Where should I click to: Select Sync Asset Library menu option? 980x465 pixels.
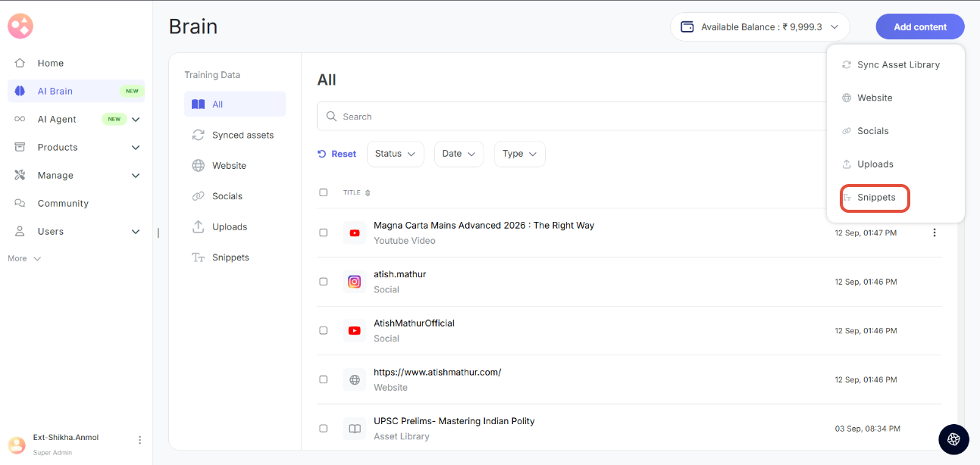(897, 65)
